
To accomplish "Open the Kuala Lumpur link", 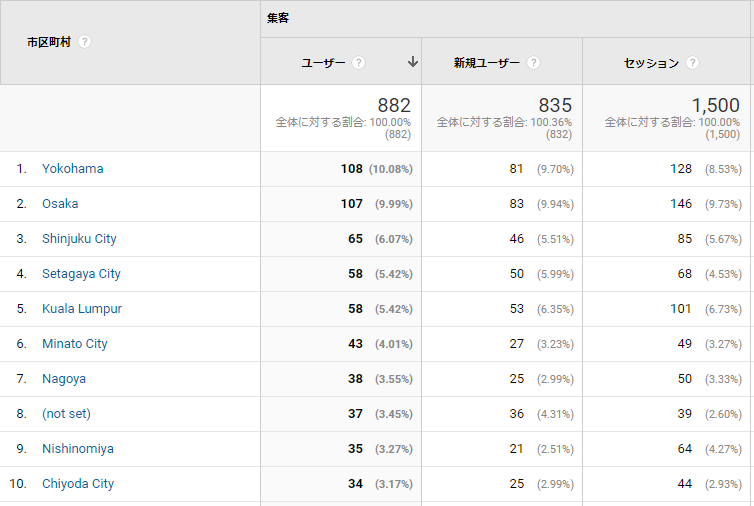I will point(82,309).
